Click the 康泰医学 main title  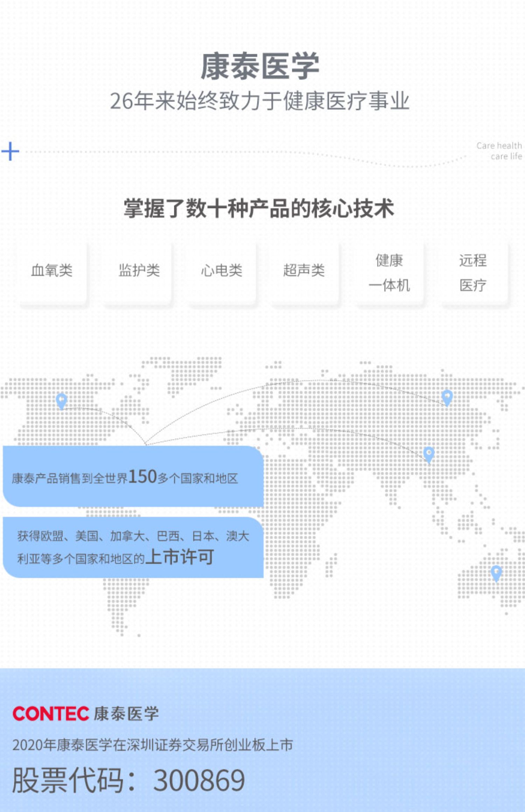(260, 66)
